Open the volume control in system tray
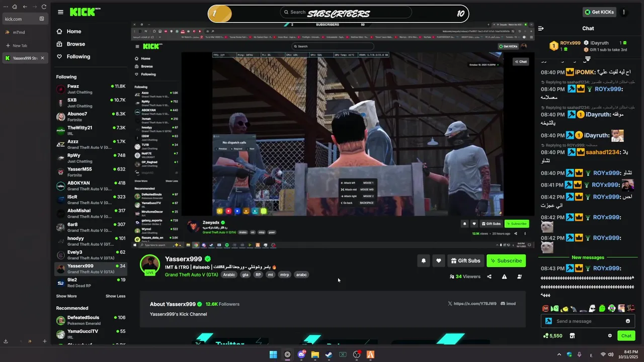The width and height of the screenshot is (644, 362). (611, 354)
